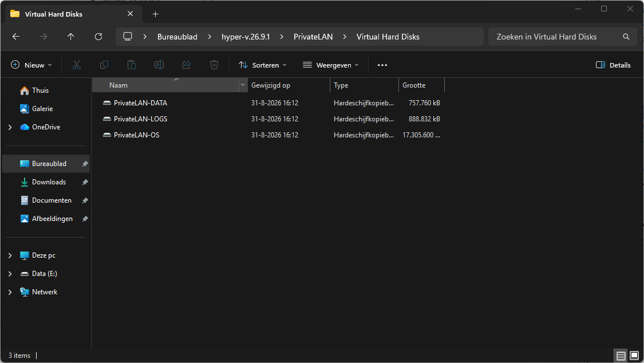Go up one folder level arrow
This screenshot has height=363, width=644.
tap(70, 37)
